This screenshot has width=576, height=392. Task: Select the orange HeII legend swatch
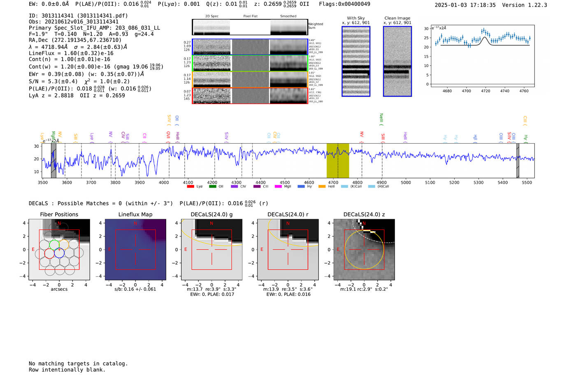click(322, 186)
